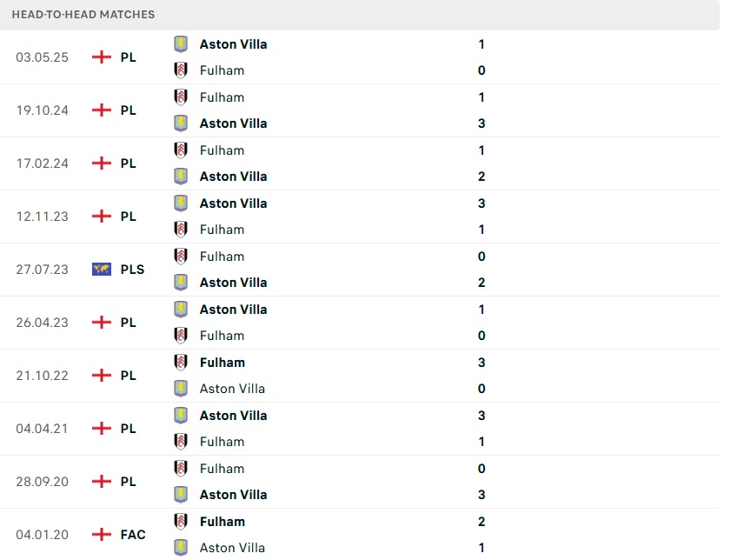Click England flag icon beside 12.11.23 match
This screenshot has width=731, height=560.
coord(102,217)
